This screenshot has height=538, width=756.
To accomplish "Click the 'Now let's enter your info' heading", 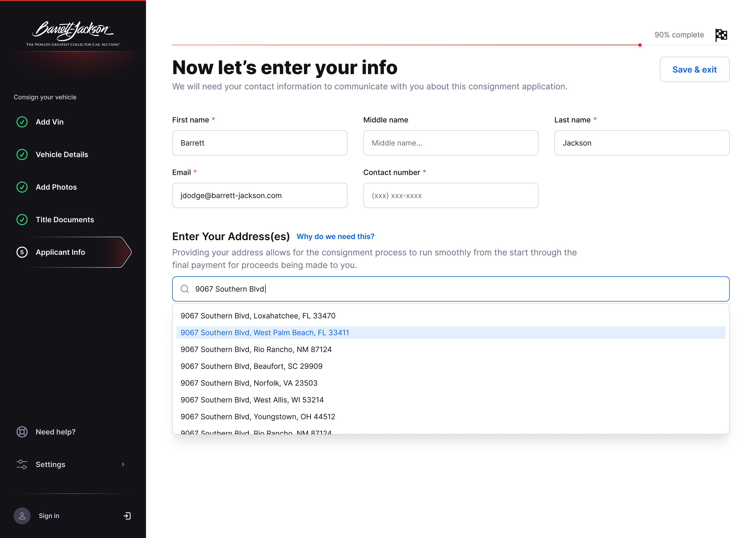I will click(x=285, y=67).
